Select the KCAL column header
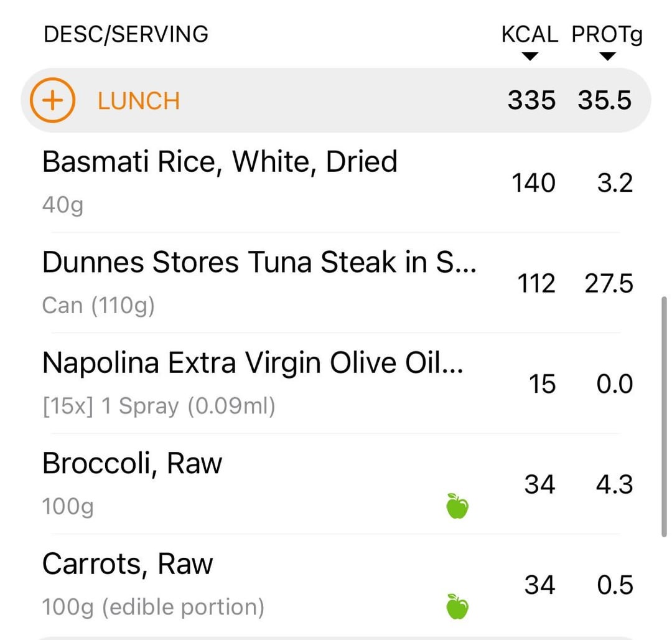The height and width of the screenshot is (640, 672). 530,34
